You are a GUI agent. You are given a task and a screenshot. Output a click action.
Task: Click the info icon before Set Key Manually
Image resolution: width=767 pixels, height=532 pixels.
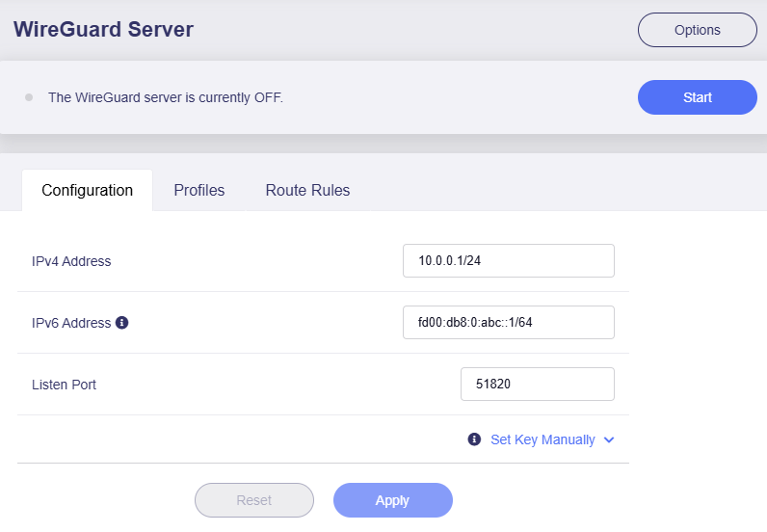[474, 439]
